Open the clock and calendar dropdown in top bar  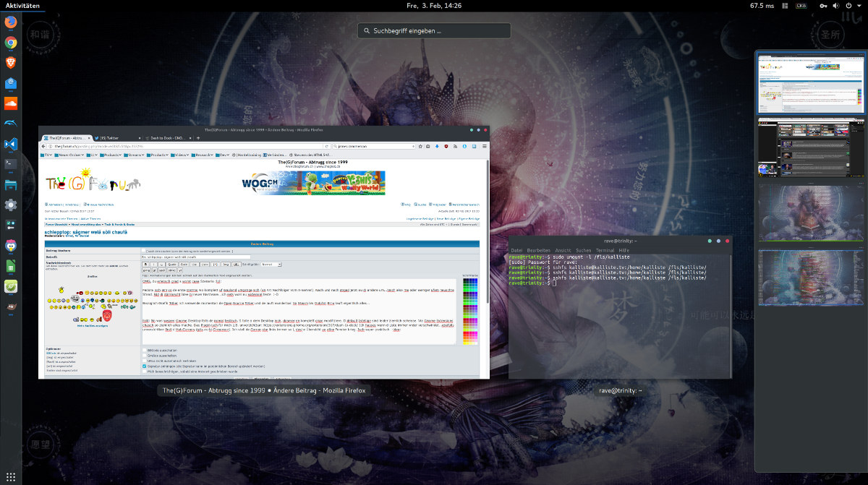[x=434, y=5]
